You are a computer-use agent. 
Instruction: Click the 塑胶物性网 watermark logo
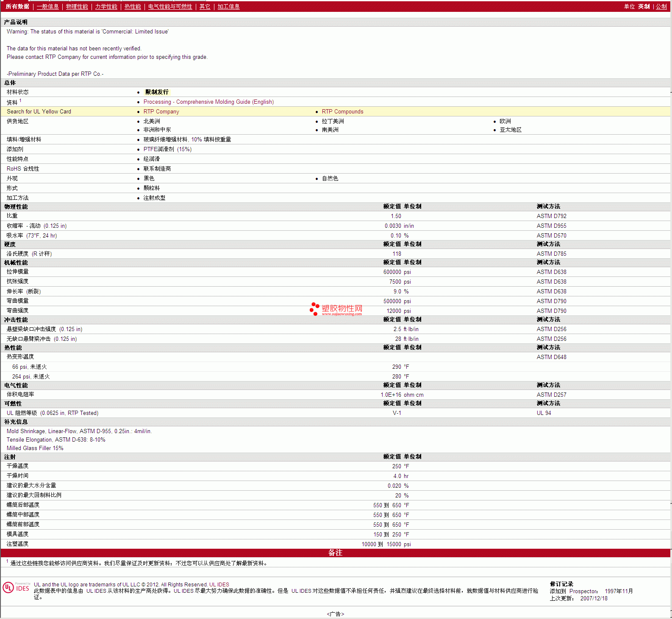336,309
